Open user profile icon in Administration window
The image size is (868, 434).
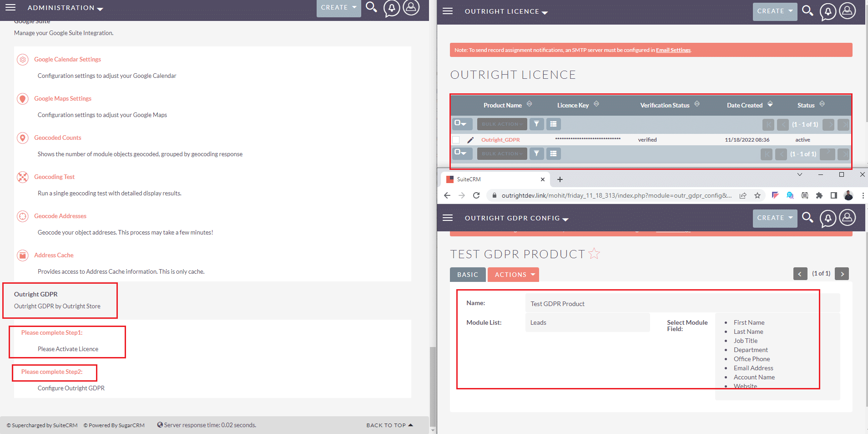coord(411,7)
